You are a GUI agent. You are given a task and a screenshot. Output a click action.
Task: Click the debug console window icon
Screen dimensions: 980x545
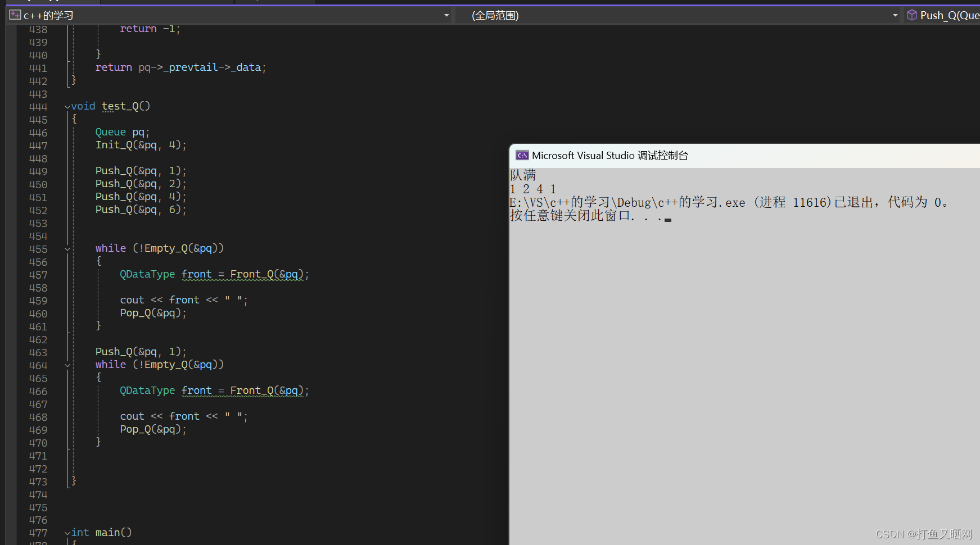pyautogui.click(x=522, y=156)
